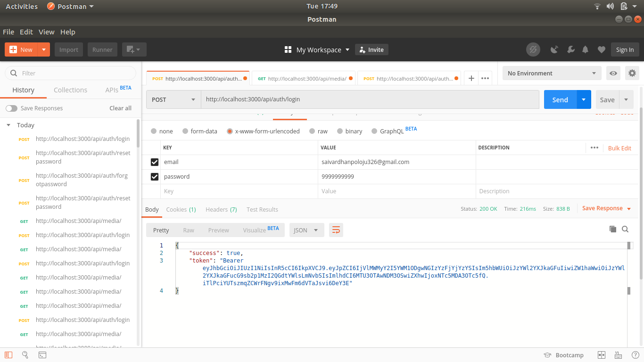Viewport: 644px width, 362px height.
Task: Click the request URL field
Action: click(x=370, y=99)
